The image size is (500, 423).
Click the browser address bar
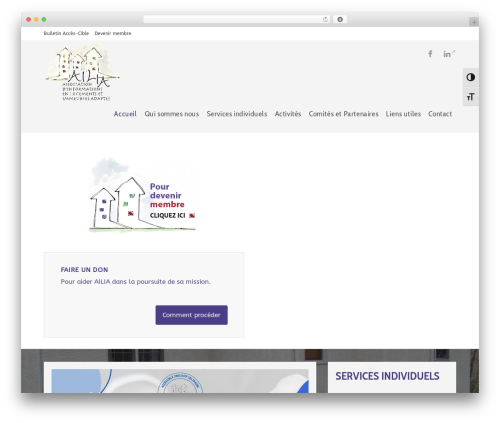237,19
